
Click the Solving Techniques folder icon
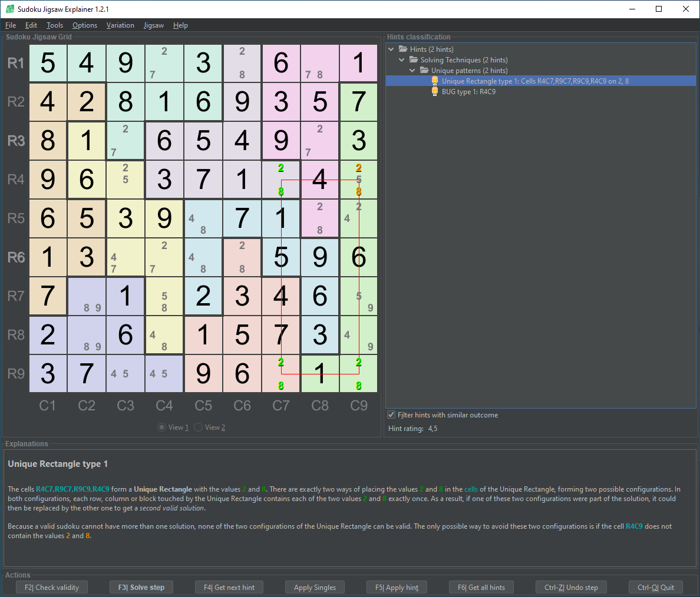414,60
